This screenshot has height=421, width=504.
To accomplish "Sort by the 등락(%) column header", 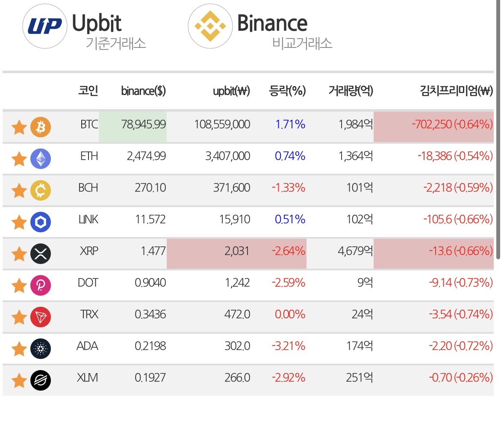I will (287, 91).
